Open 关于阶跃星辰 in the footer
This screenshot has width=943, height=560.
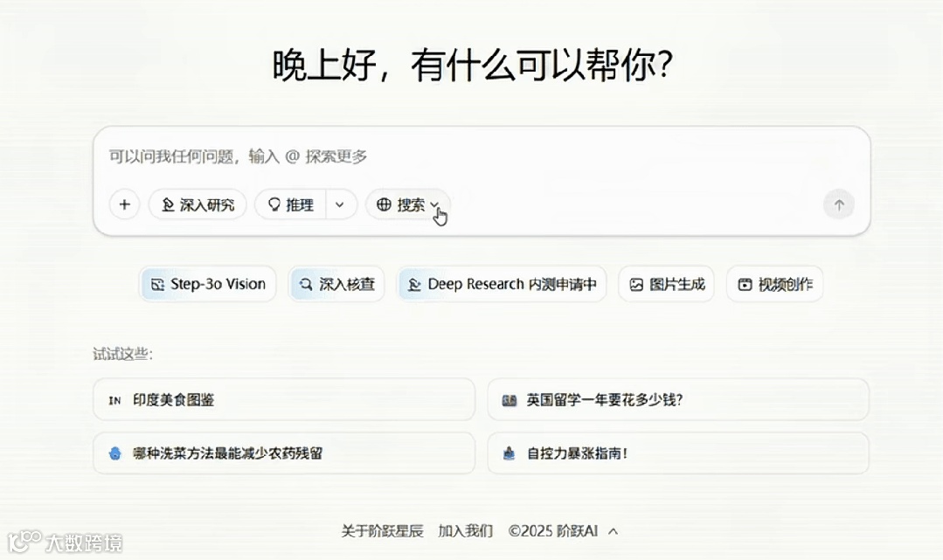click(x=382, y=530)
